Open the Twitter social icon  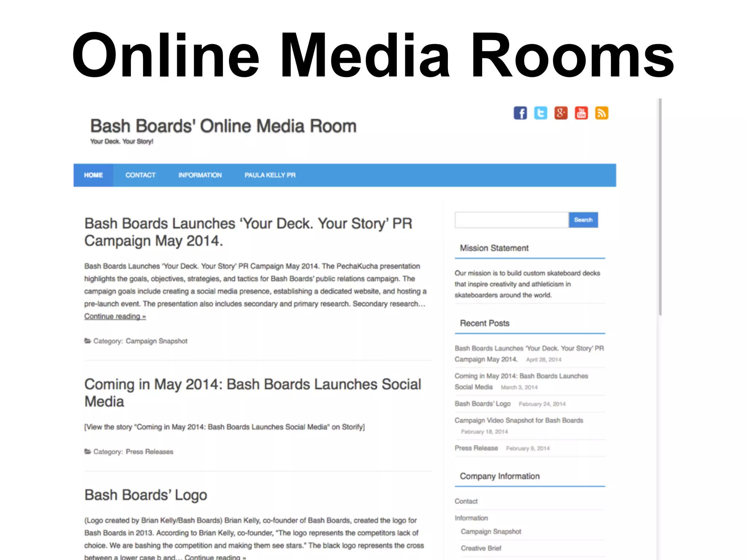(x=541, y=113)
